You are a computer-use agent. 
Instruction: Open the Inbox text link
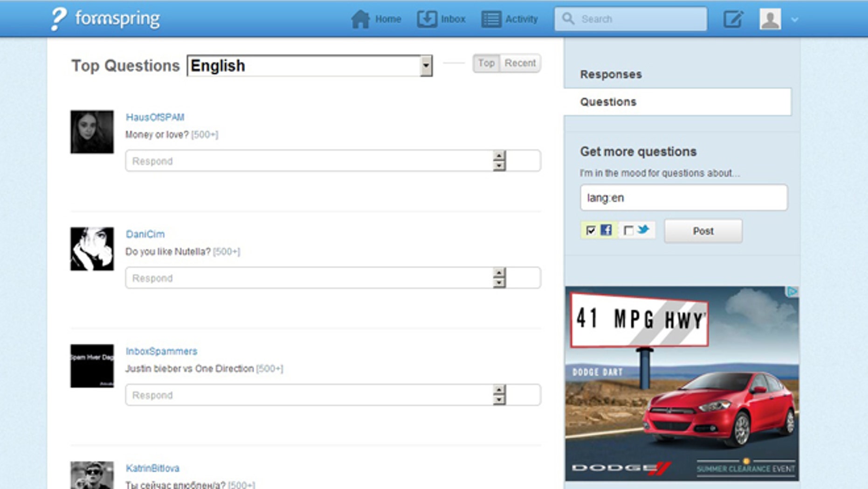click(x=453, y=19)
